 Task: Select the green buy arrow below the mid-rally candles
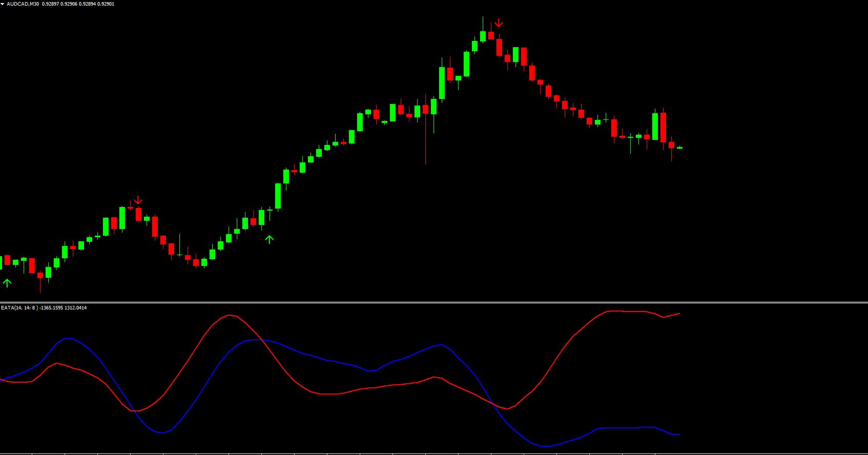[x=270, y=239]
